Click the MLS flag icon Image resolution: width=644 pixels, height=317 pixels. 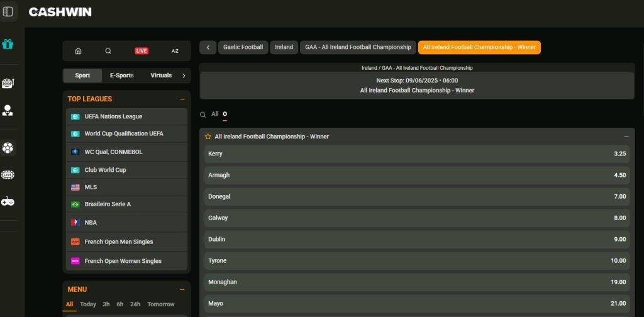coord(75,187)
